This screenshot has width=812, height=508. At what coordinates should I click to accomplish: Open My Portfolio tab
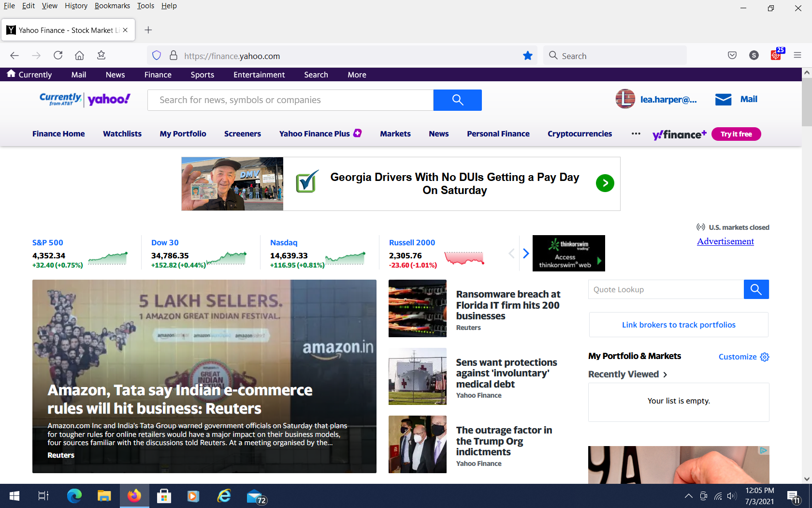pos(183,134)
